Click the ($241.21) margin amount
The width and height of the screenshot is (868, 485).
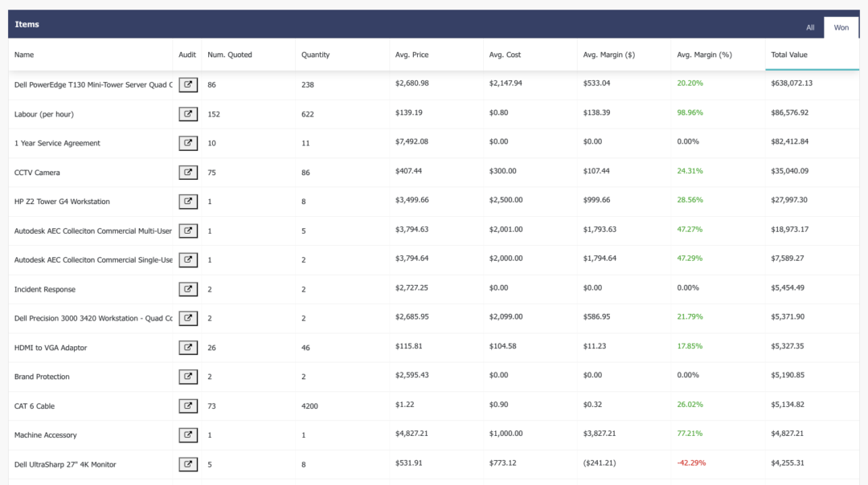[600, 463]
